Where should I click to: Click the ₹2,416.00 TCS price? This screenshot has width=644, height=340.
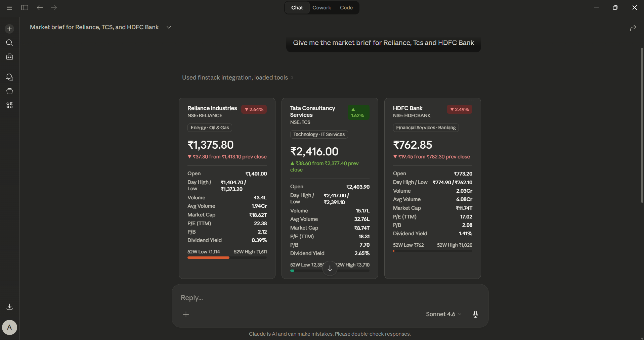(x=314, y=151)
